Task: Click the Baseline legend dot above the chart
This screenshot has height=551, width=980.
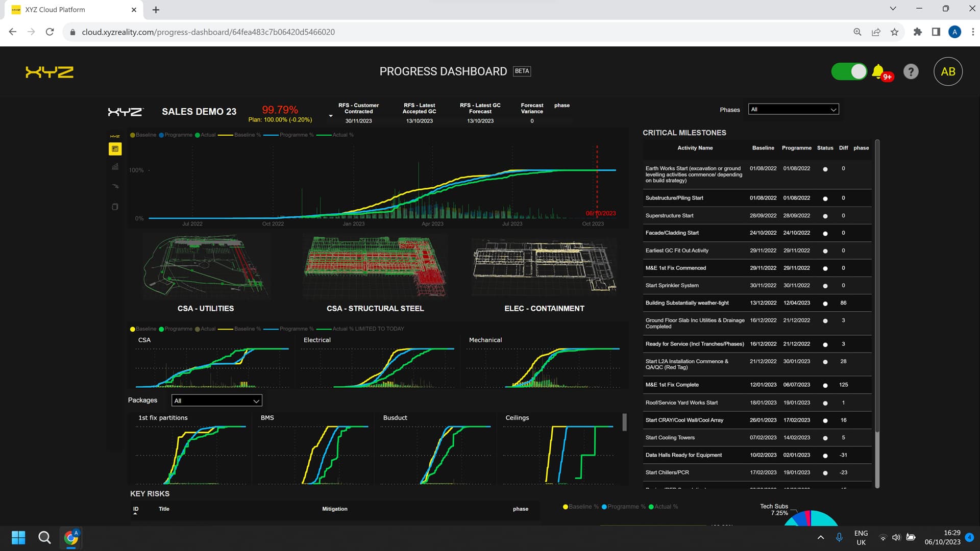Action: (132, 135)
